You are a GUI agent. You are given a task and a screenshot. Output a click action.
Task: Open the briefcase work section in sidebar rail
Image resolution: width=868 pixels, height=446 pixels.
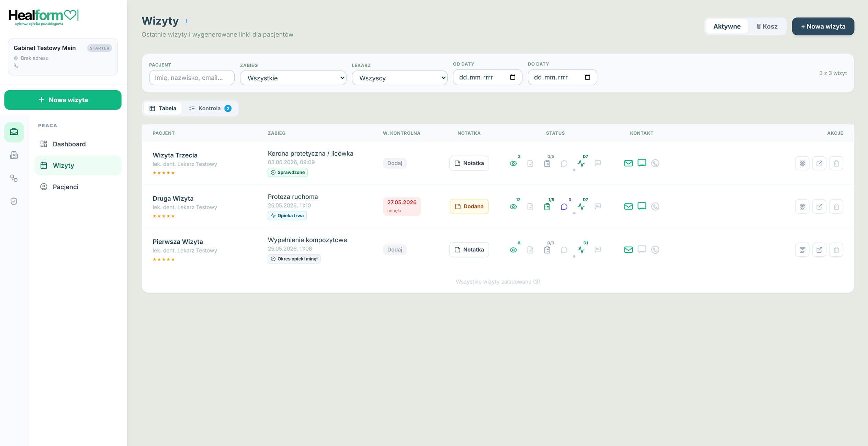14,132
